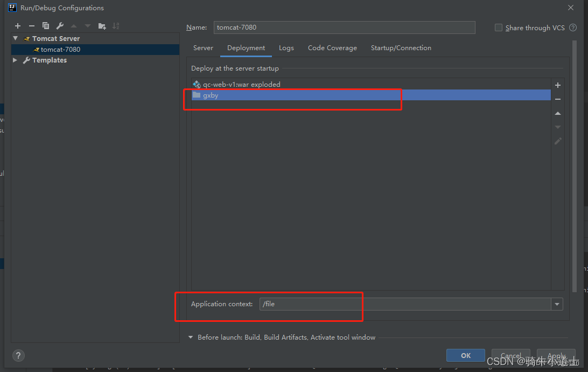Remove selected deployment gxby with minus
The image size is (588, 372).
(558, 99)
